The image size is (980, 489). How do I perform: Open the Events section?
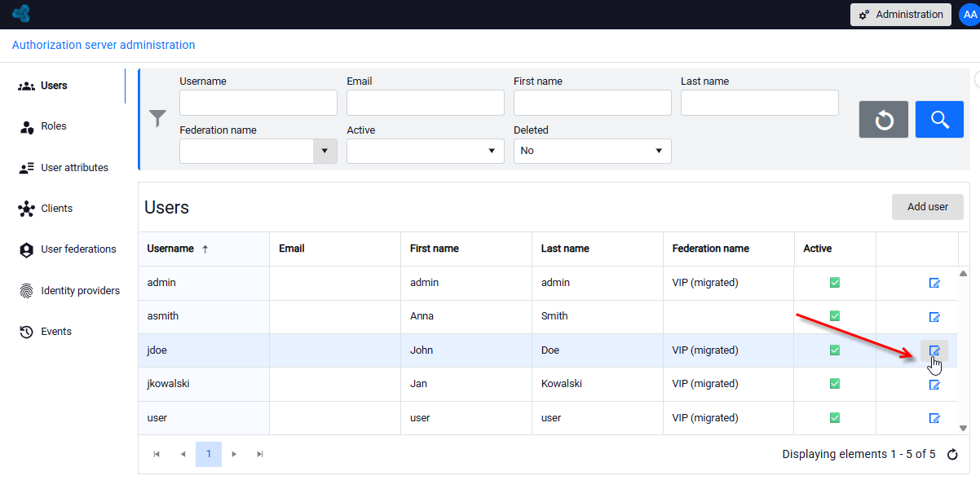56,332
